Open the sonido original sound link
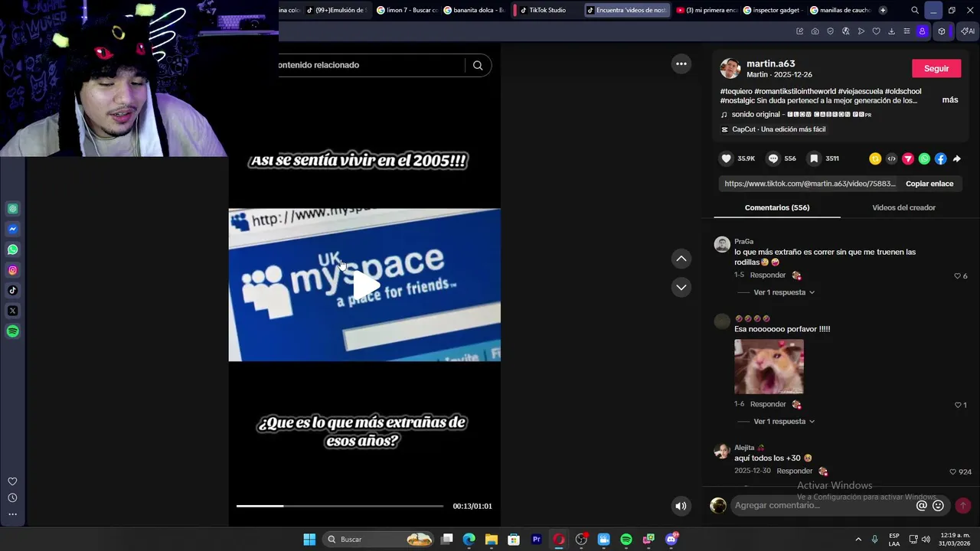This screenshot has height=551, width=980. 796,115
